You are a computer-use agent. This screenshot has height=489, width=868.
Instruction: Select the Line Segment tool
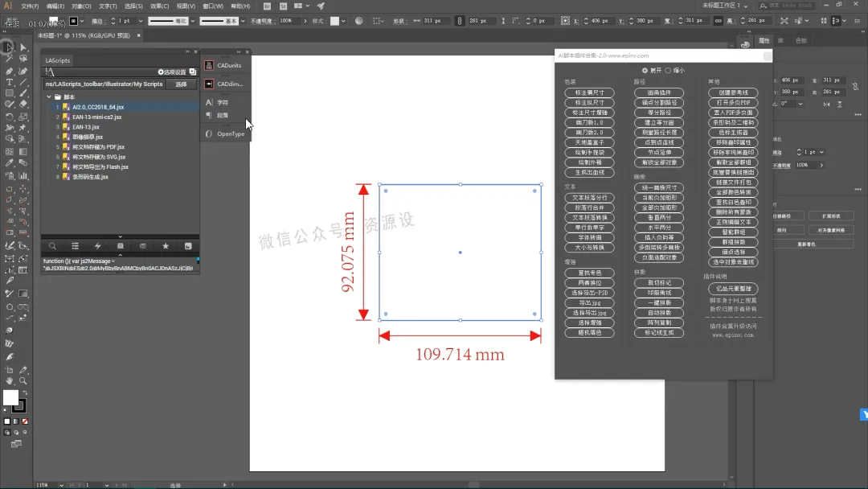pos(23,82)
